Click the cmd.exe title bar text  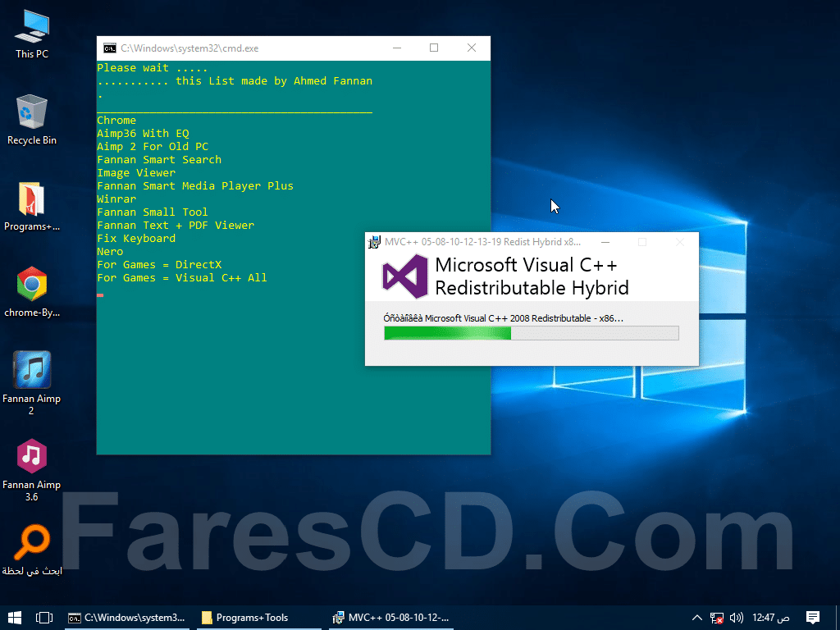(x=189, y=48)
